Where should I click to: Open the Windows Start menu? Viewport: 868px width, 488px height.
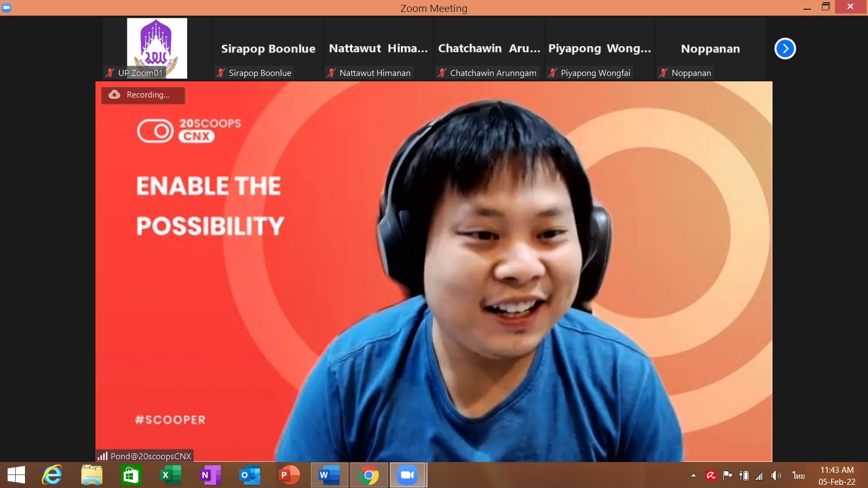coord(16,475)
